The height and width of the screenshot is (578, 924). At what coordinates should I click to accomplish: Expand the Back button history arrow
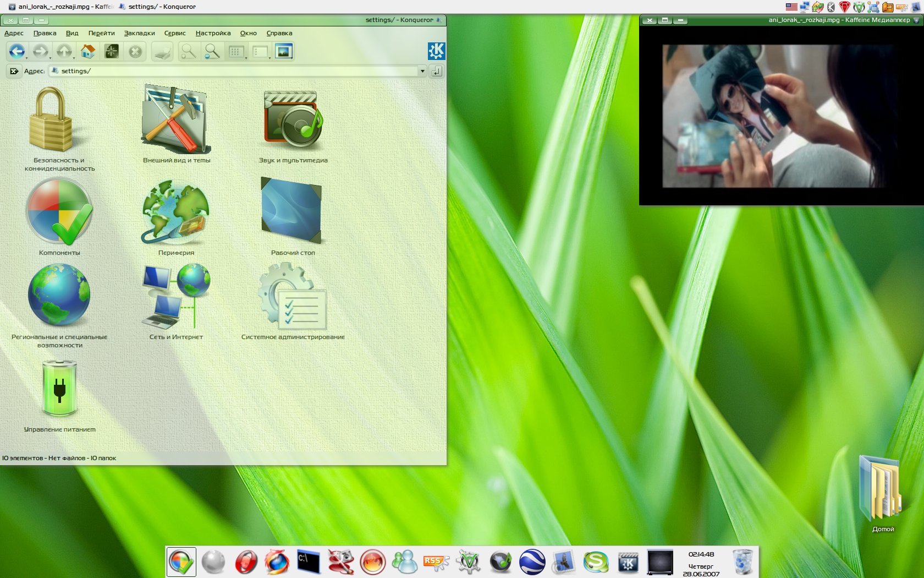pos(26,57)
